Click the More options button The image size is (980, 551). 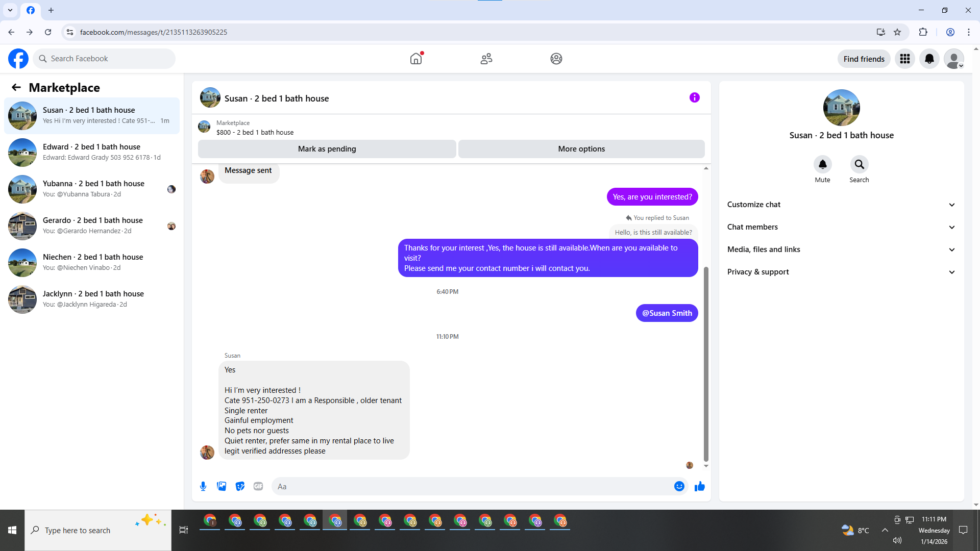[581, 149]
